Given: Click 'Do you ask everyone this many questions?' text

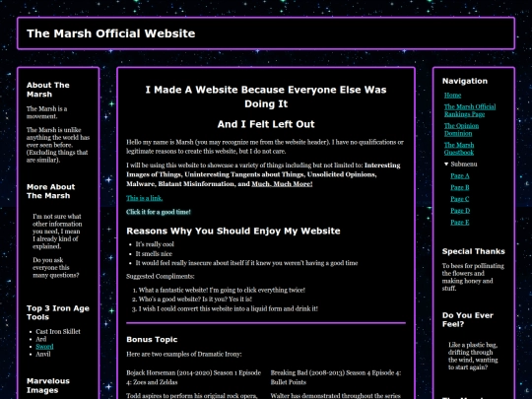Looking at the screenshot, I should [55, 268].
